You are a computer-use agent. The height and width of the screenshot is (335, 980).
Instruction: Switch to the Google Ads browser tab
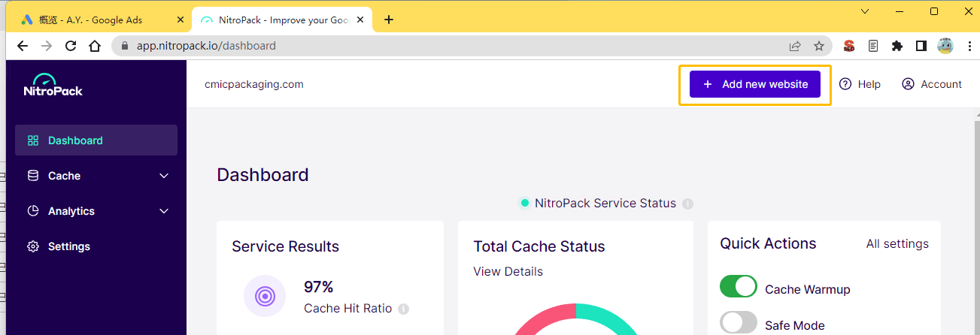click(96, 20)
